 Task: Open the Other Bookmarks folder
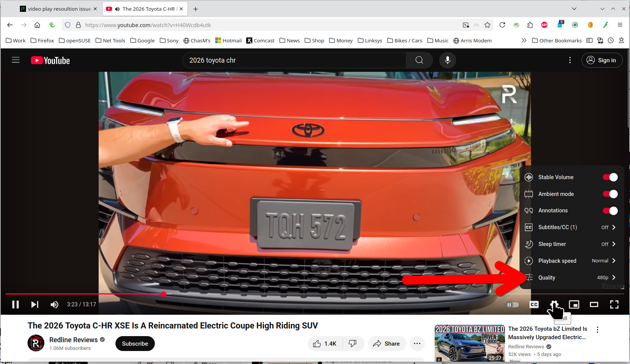pos(557,40)
